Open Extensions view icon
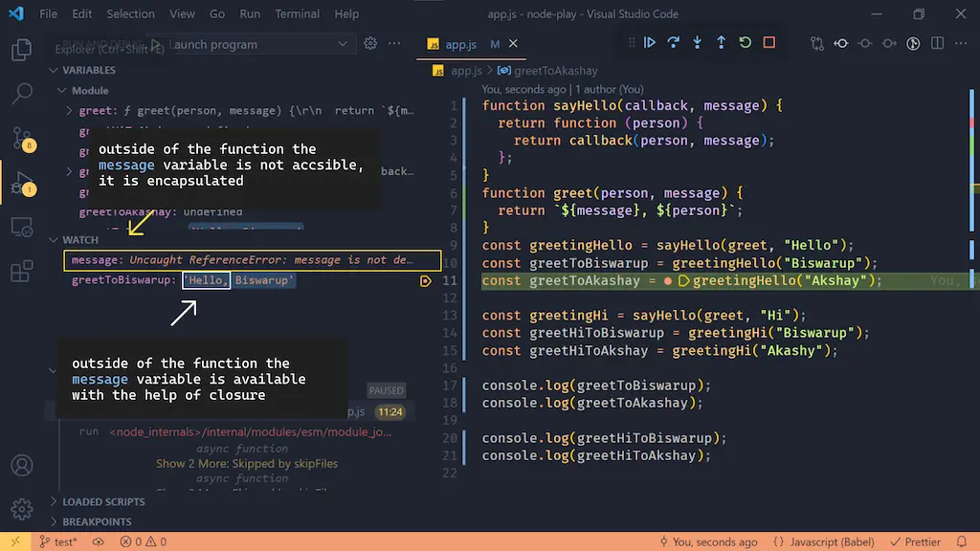 22,271
